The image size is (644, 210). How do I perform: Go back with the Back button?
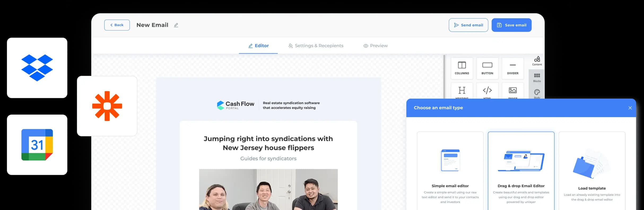pos(117,25)
